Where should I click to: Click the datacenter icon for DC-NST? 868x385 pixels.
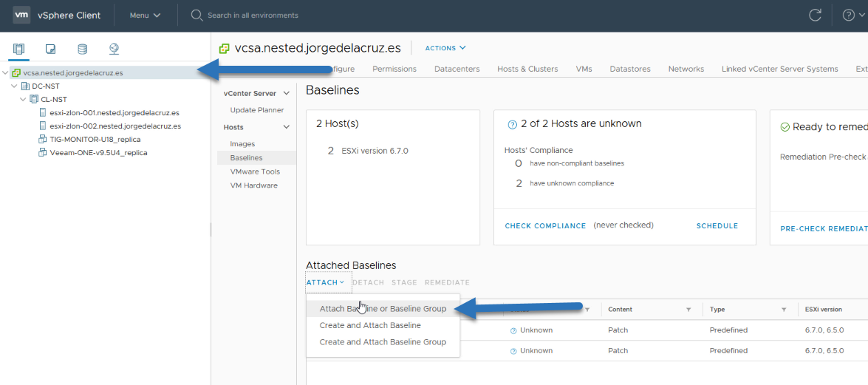coord(25,86)
